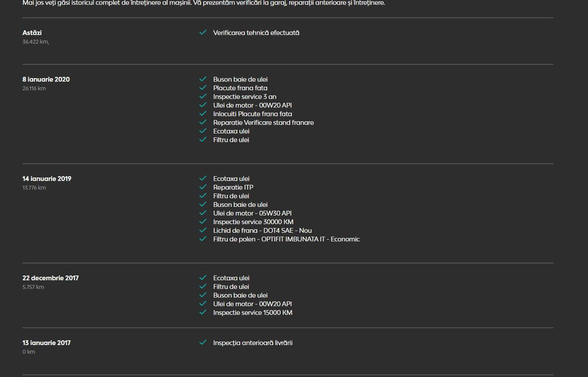
Task: Click the "Inspectie service 15000 KM" entry text
Action: pos(253,313)
